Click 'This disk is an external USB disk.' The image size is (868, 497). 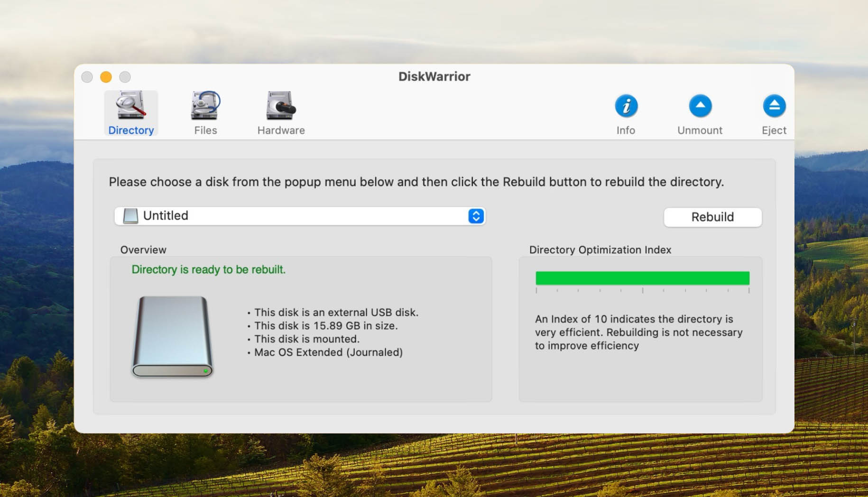[x=336, y=312]
